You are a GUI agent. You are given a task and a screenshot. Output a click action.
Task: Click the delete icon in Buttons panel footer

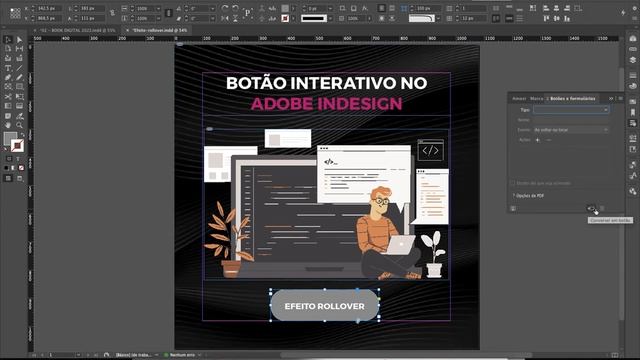pos(602,209)
